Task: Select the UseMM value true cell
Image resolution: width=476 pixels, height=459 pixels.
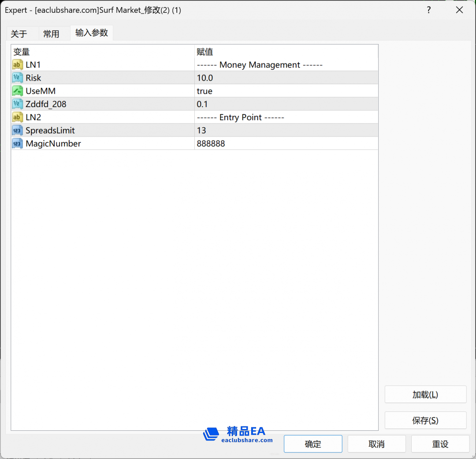Action: 286,91
